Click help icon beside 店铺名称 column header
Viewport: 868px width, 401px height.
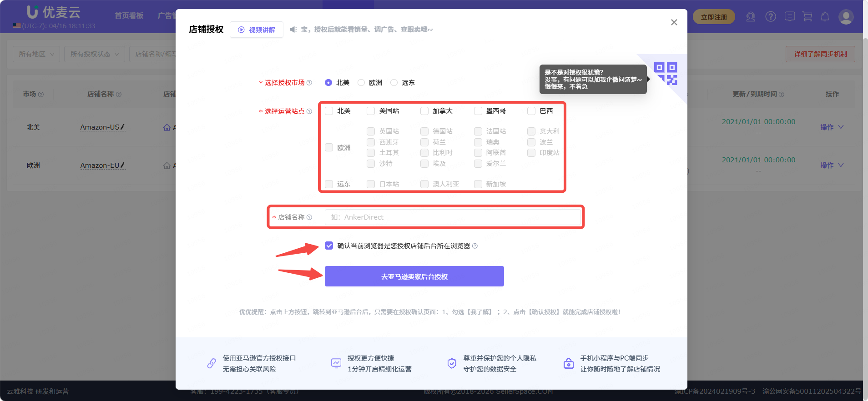click(x=119, y=95)
